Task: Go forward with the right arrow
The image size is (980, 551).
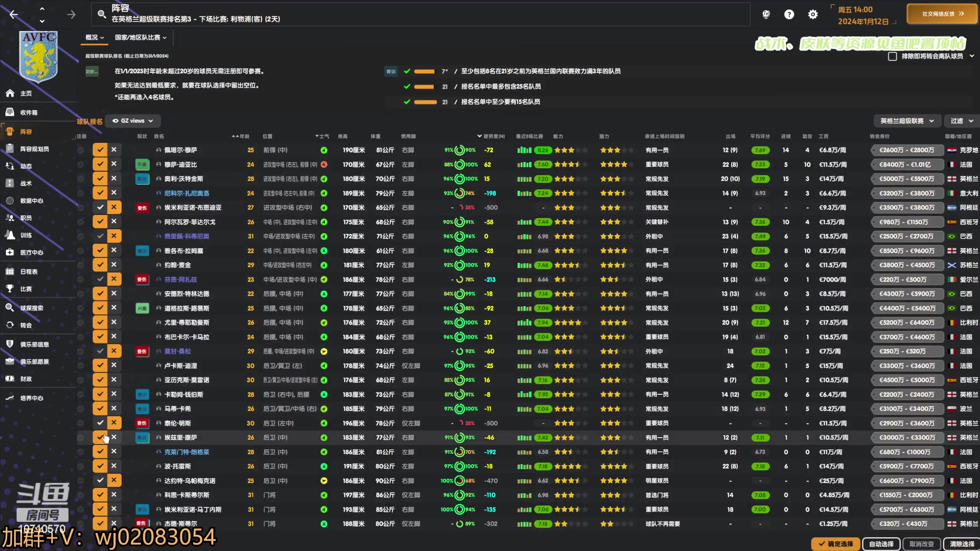Action: (x=71, y=15)
